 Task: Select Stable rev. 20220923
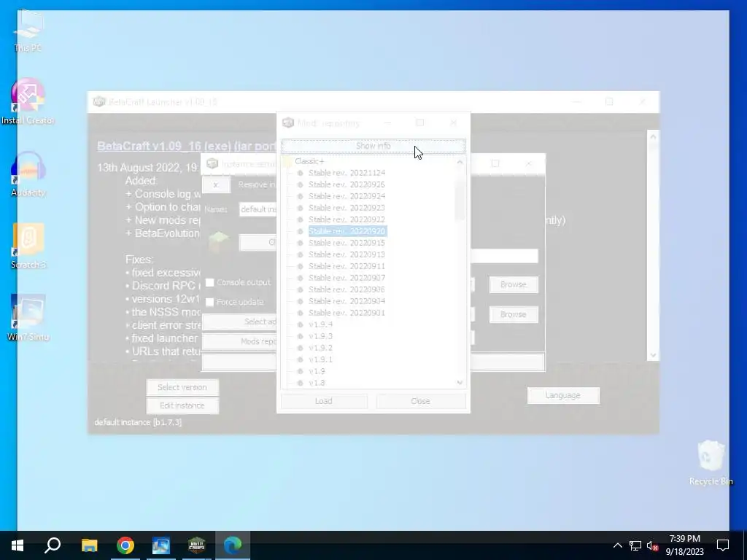point(347,208)
